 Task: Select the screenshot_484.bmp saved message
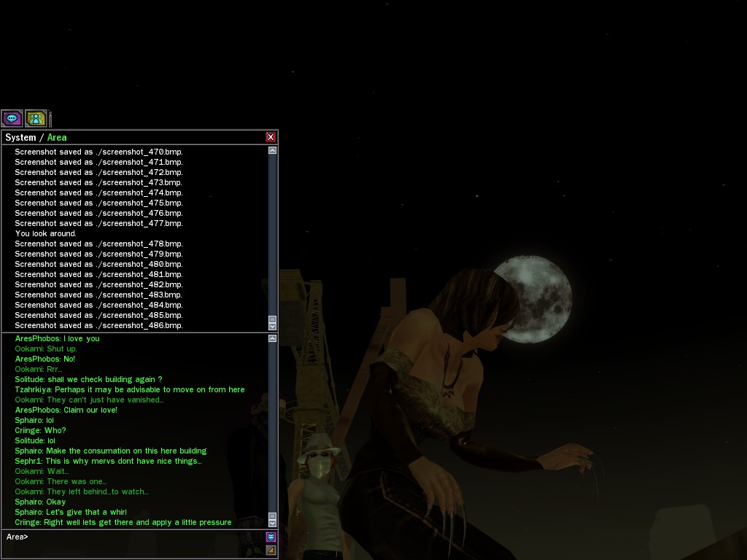click(x=98, y=306)
